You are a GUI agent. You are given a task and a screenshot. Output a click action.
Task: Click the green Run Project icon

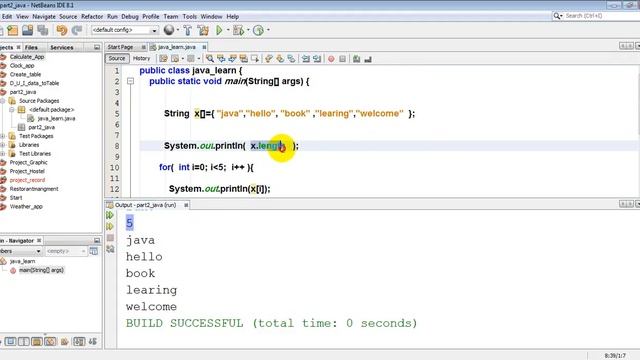coord(219,30)
